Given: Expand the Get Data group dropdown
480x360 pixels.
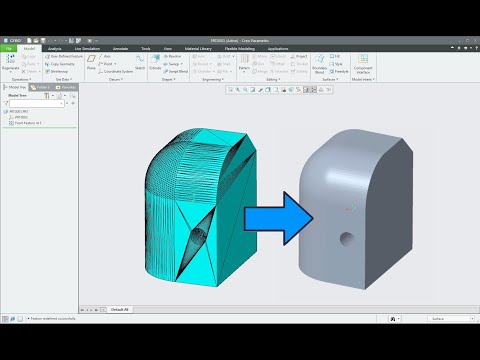Looking at the screenshot, I should [x=64, y=79].
